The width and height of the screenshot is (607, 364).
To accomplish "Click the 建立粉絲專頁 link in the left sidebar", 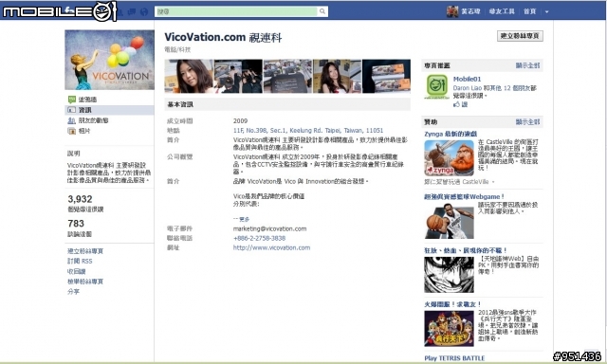I will pos(85,251).
